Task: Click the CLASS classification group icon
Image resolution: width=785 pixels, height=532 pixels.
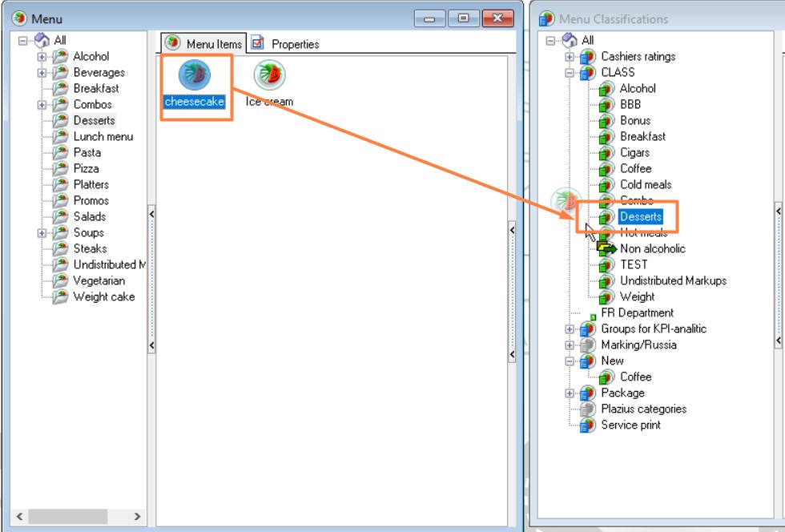Action: tap(588, 73)
